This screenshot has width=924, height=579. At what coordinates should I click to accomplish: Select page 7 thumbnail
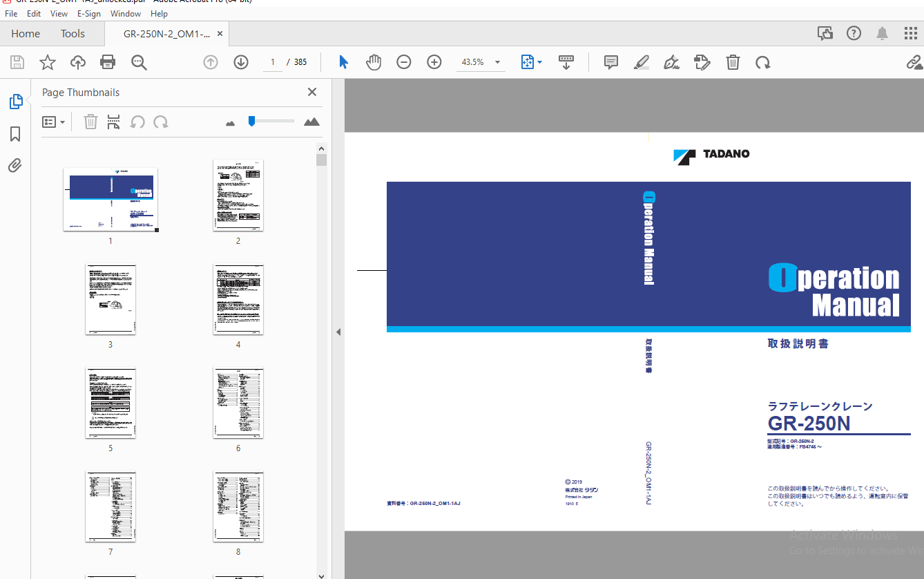tap(110, 506)
